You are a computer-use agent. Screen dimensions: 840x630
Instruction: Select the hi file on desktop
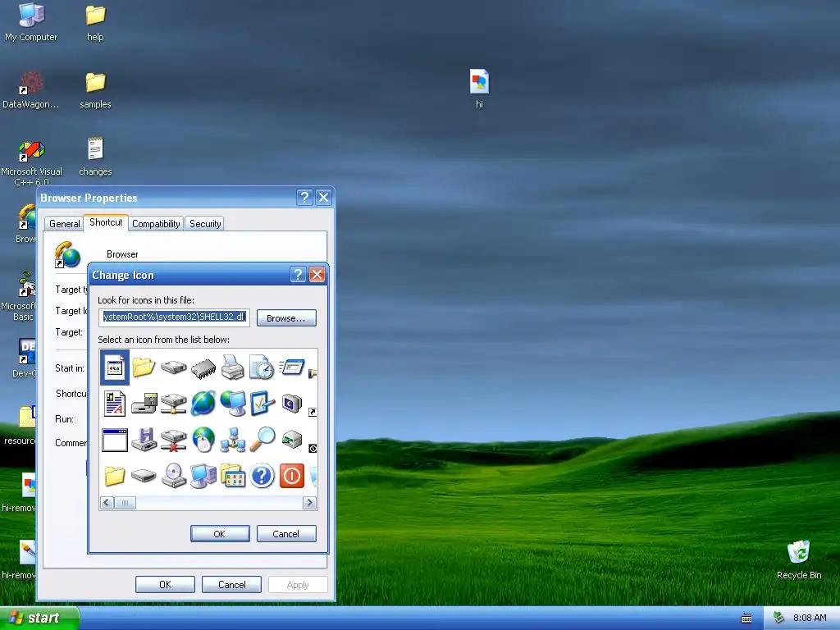(479, 89)
